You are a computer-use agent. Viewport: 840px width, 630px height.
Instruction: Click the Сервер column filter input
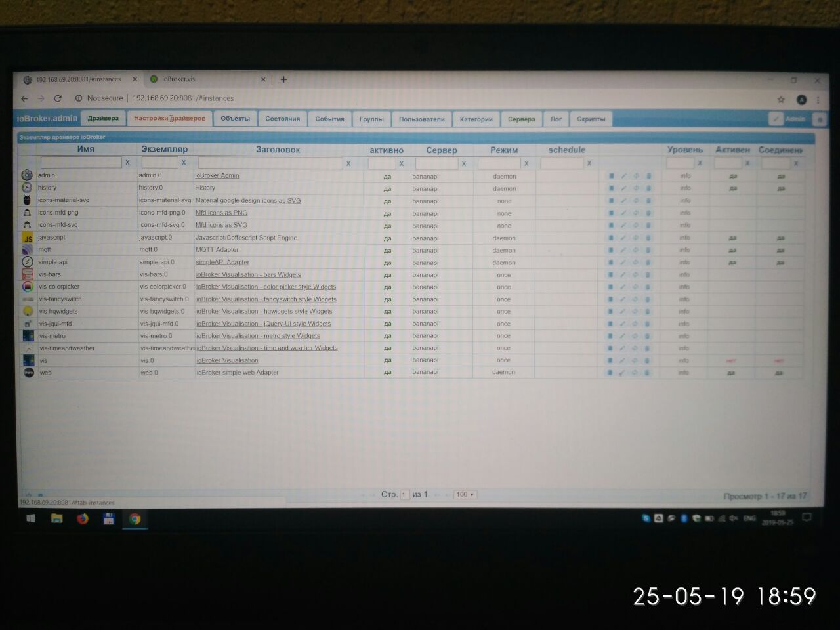(x=437, y=163)
